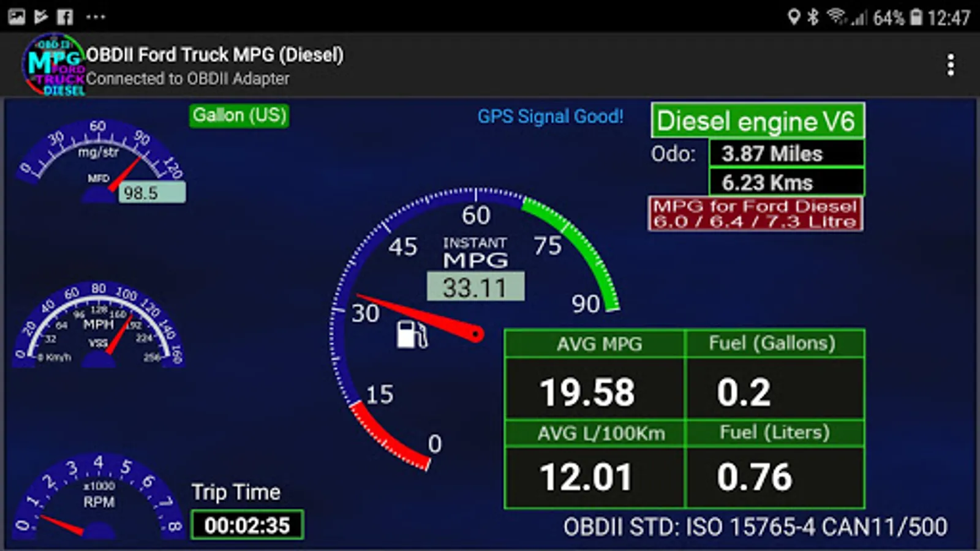Tap the fuel pump icon in the gauge
Viewport: 980px width, 551px height.
412,334
